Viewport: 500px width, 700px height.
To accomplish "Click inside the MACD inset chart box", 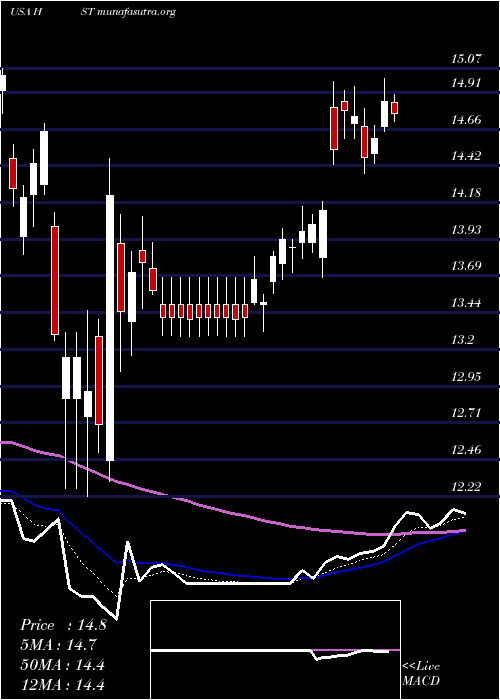I will click(x=275, y=650).
